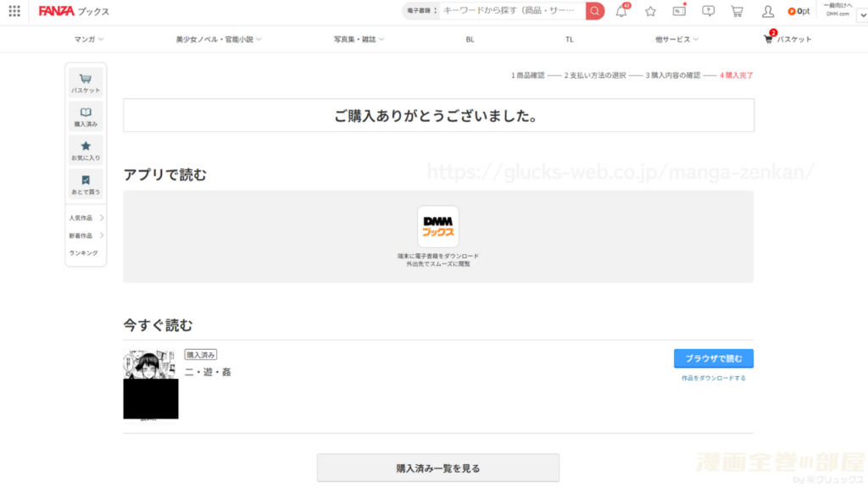Click the ブラウザで読む button
868x488 pixels.
[x=714, y=358]
